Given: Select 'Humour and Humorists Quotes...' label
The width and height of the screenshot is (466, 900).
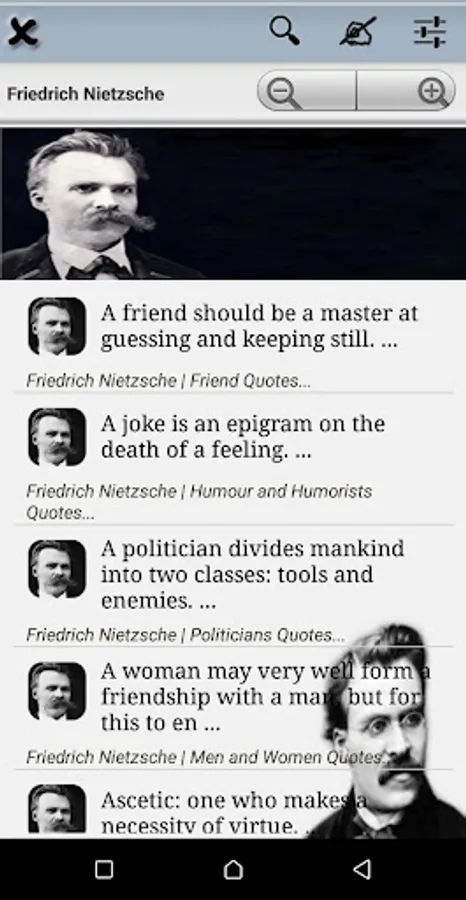Looking at the screenshot, I should point(199,502).
